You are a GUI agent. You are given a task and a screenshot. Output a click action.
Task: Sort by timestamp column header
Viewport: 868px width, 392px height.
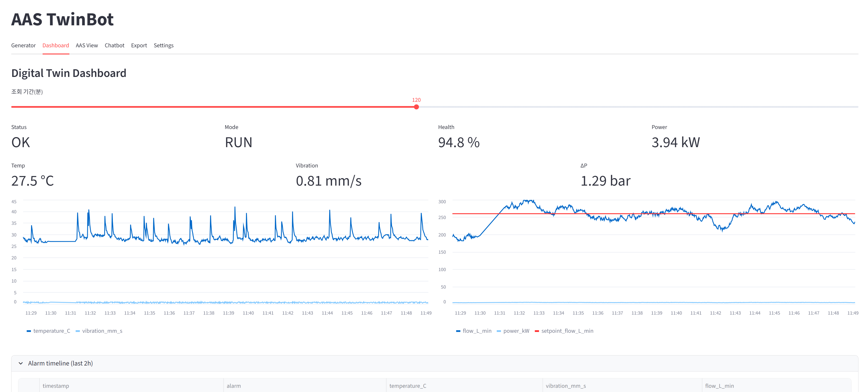(x=56, y=386)
